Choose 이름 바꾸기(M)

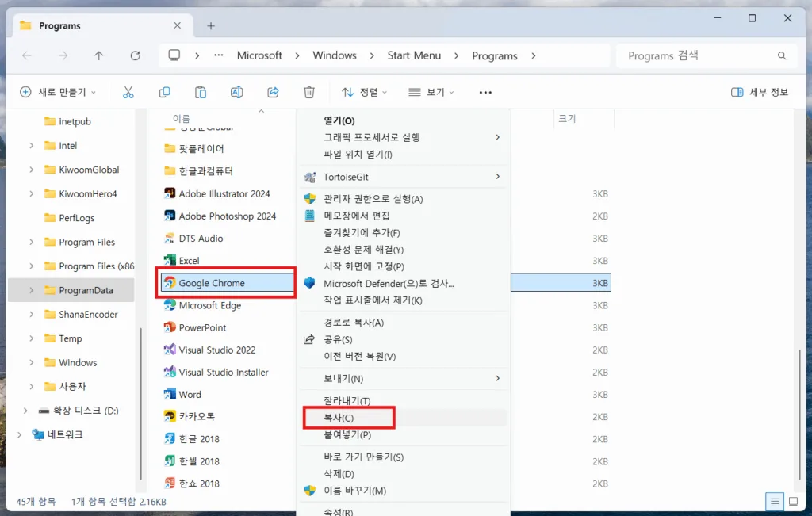click(403, 491)
